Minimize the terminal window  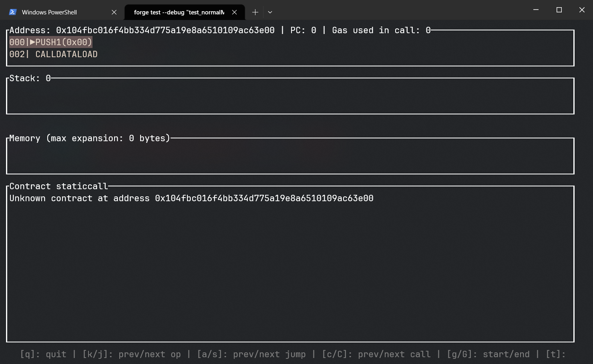[x=536, y=10]
